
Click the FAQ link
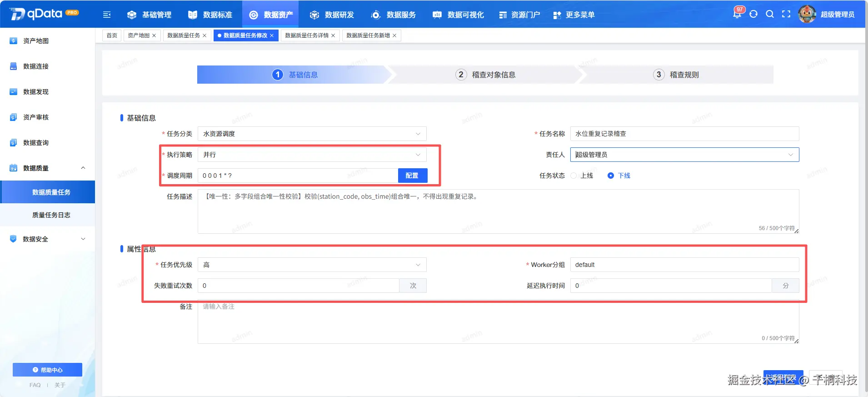(x=35, y=385)
